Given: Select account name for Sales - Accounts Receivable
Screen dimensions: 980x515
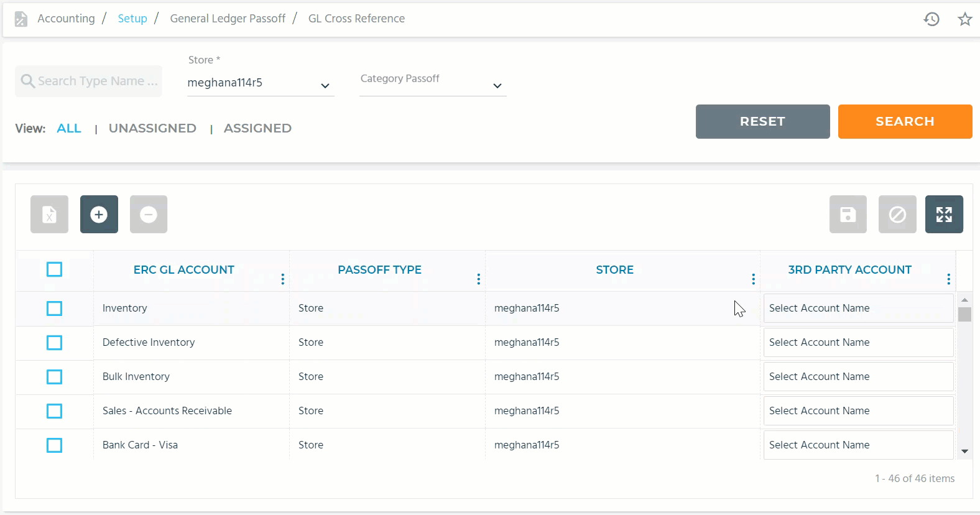Looking at the screenshot, I should (858, 411).
